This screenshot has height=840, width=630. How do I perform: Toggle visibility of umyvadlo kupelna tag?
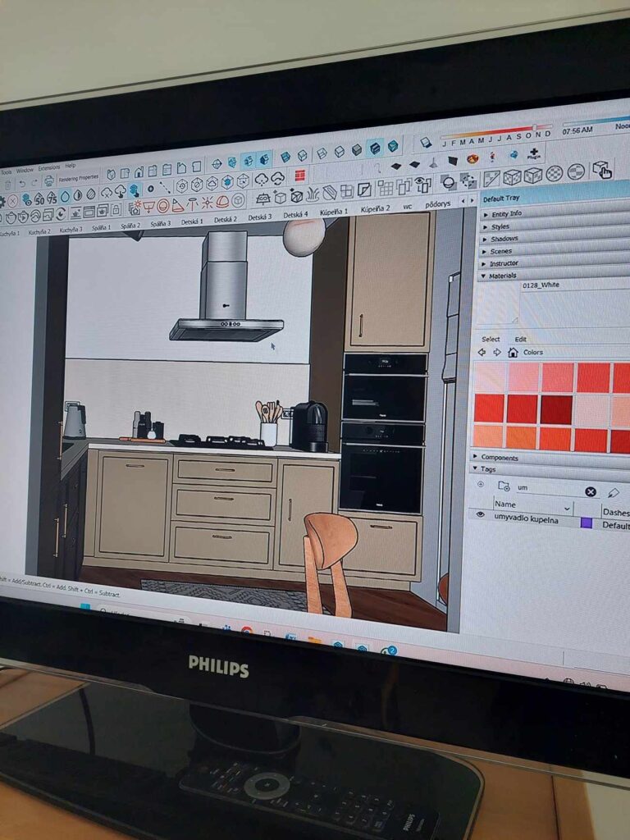click(x=480, y=516)
